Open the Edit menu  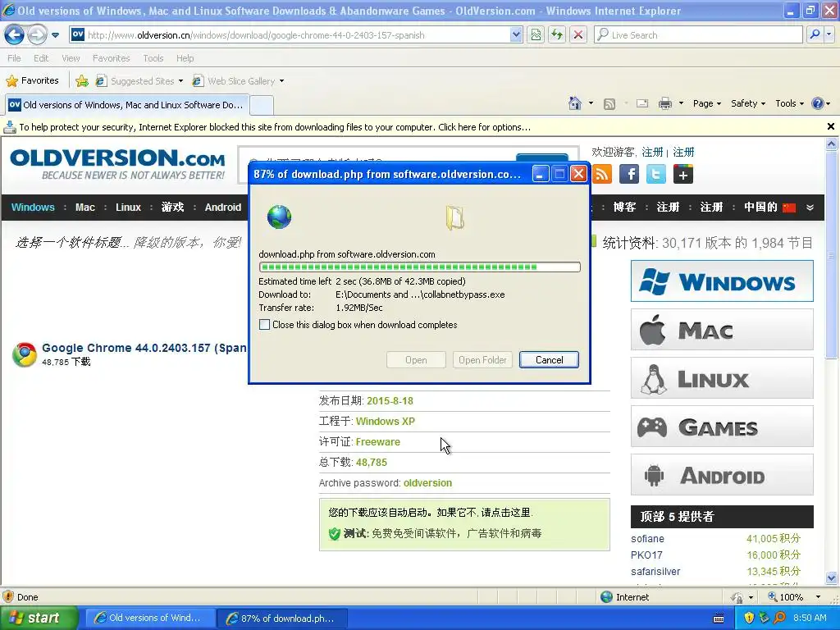[41, 58]
